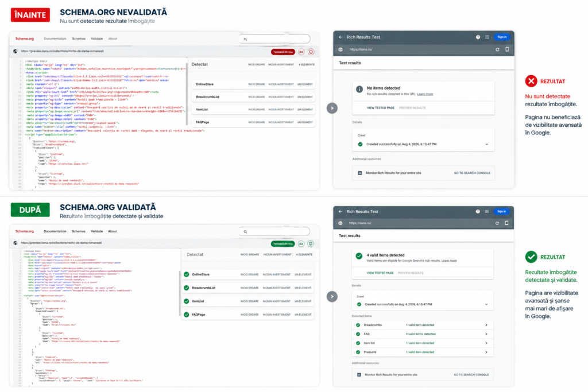
Task: Click smartphone device icon in ÎNAINTE Rich Results Test
Action: click(507, 49)
